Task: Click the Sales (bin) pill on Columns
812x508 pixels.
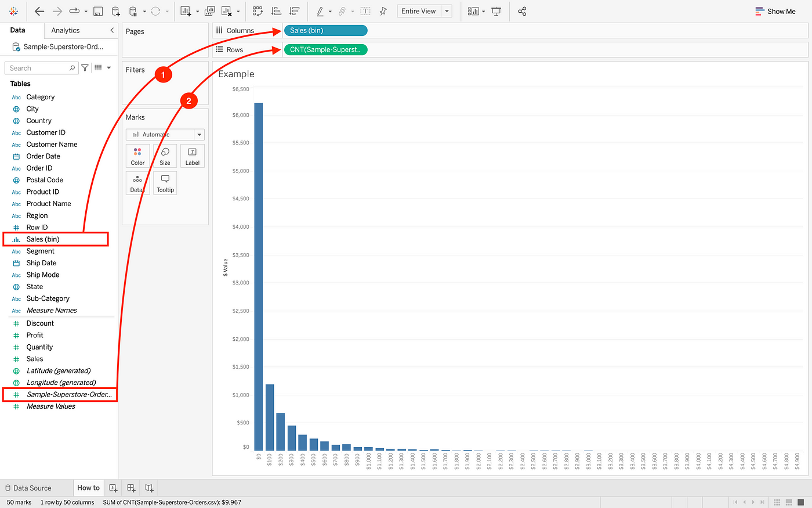Action: click(x=325, y=30)
